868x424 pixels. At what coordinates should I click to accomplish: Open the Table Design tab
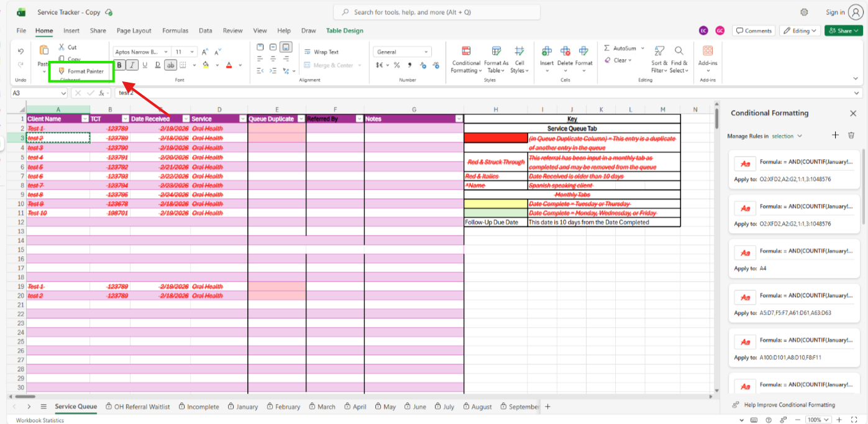(x=345, y=30)
